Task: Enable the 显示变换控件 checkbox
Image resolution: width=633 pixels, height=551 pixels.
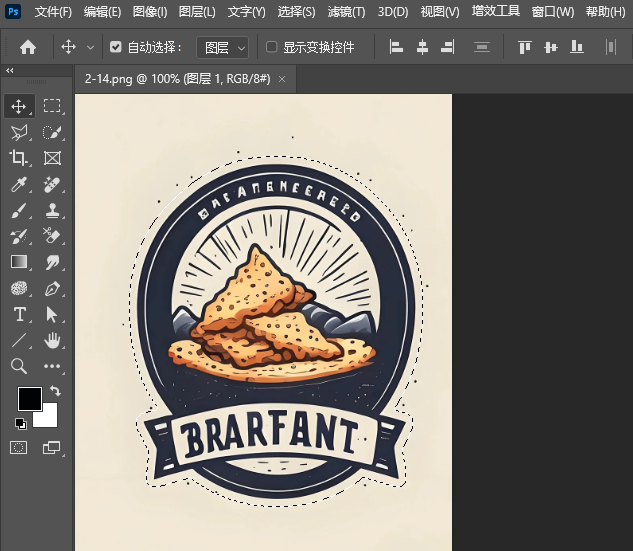Action: click(272, 47)
